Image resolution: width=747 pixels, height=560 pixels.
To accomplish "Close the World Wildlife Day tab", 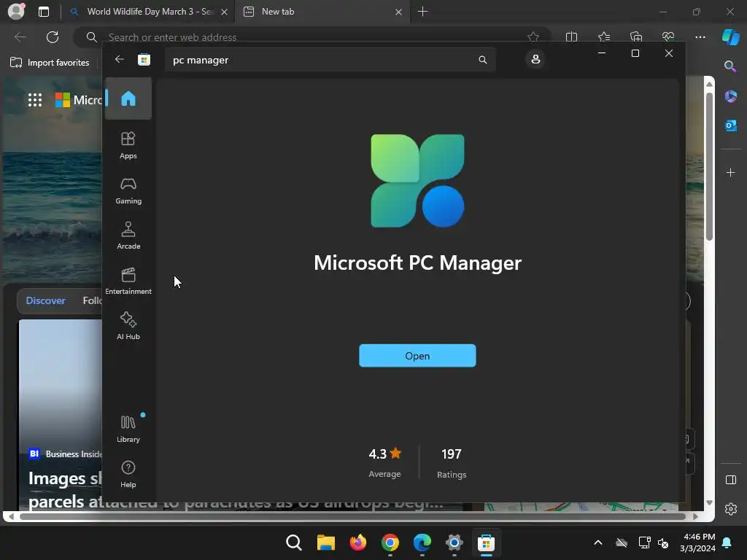I will pyautogui.click(x=225, y=12).
